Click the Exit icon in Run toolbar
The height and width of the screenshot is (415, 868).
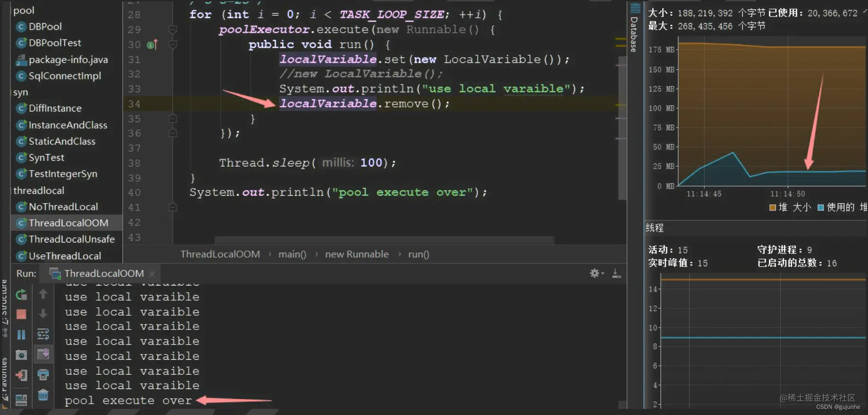pyautogui.click(x=21, y=375)
